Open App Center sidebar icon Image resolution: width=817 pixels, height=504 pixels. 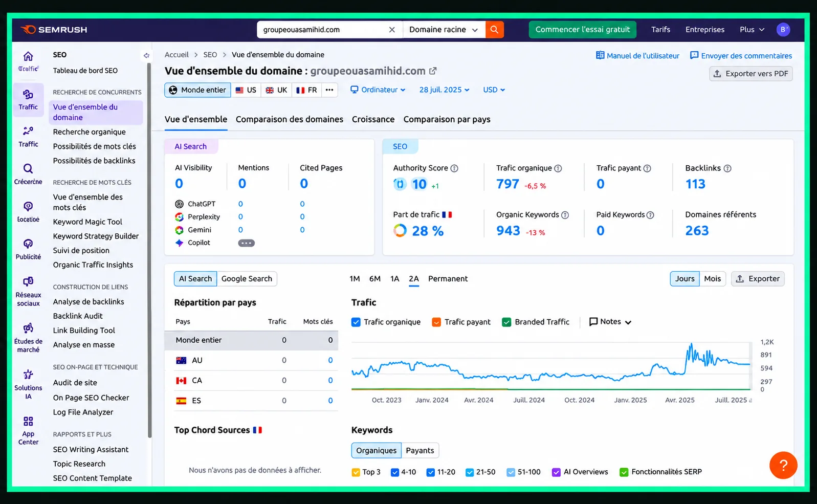(x=28, y=421)
